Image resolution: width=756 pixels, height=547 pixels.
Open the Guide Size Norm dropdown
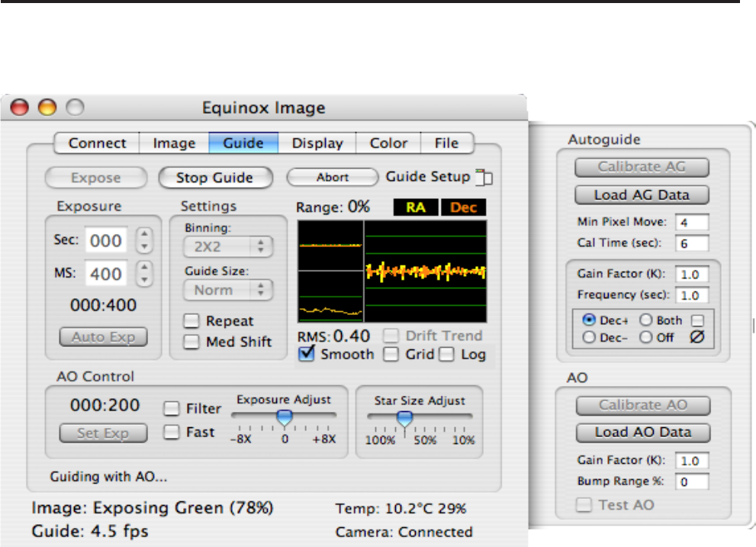(x=228, y=291)
